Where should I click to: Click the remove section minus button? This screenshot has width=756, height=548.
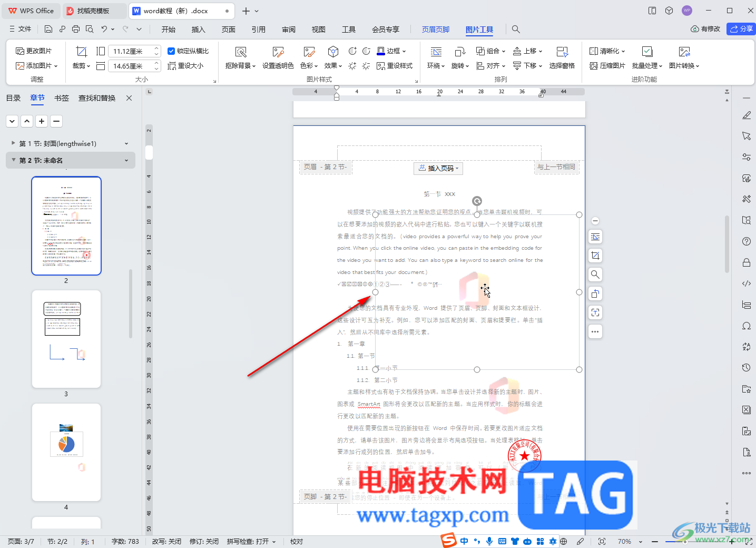pyautogui.click(x=56, y=121)
